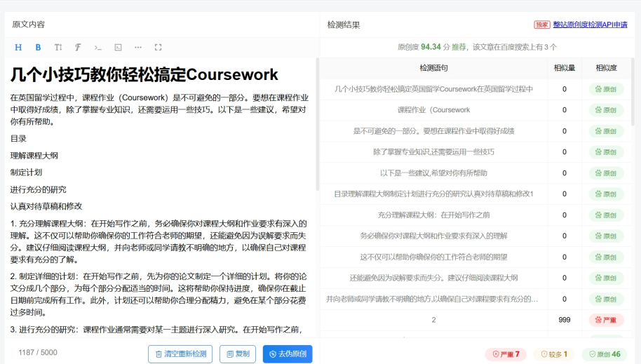641x364 pixels.
Task: Click the 999 similarity count cell
Action: pyautogui.click(x=564, y=320)
